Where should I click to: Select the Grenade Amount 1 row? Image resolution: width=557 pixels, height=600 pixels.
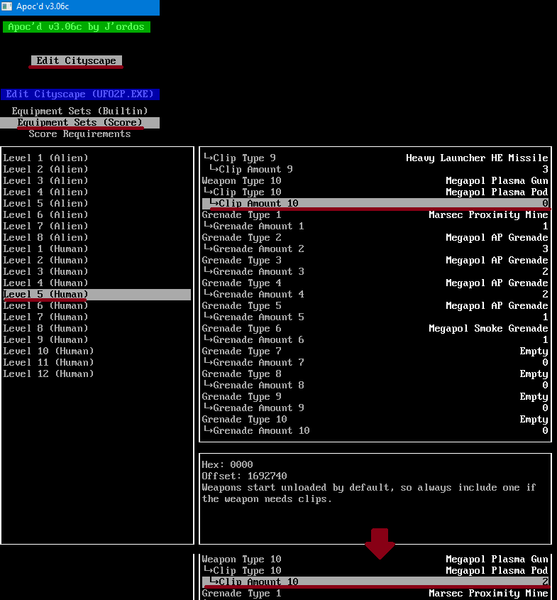375,226
